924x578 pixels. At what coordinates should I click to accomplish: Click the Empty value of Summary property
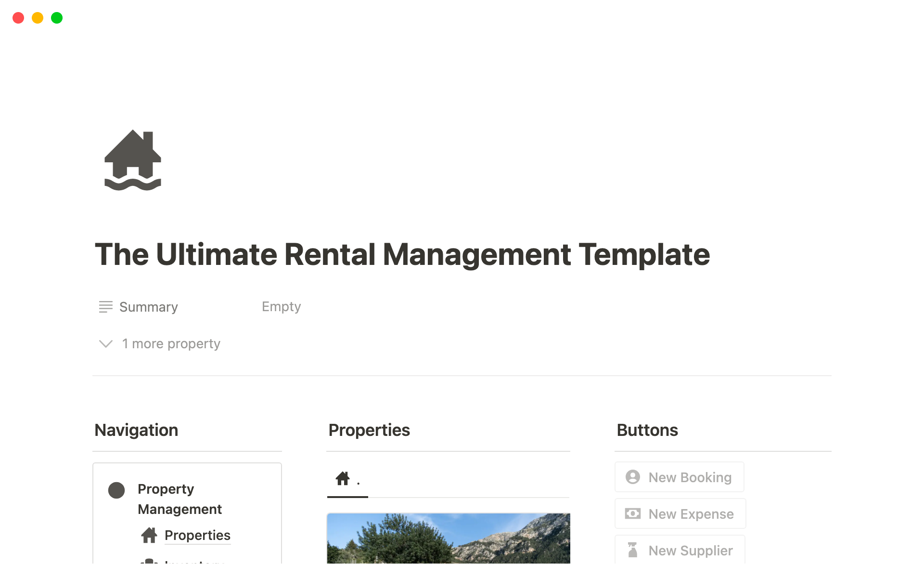281,307
